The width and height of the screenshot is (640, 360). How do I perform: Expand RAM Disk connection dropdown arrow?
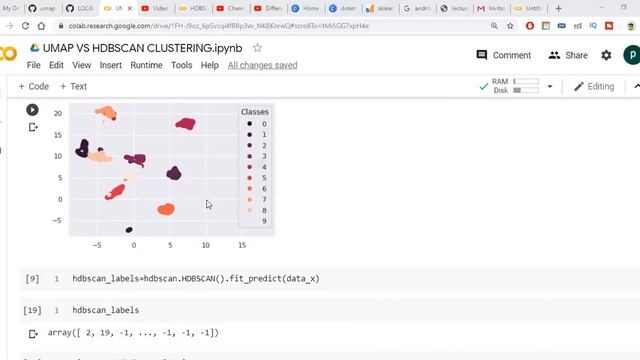[550, 87]
